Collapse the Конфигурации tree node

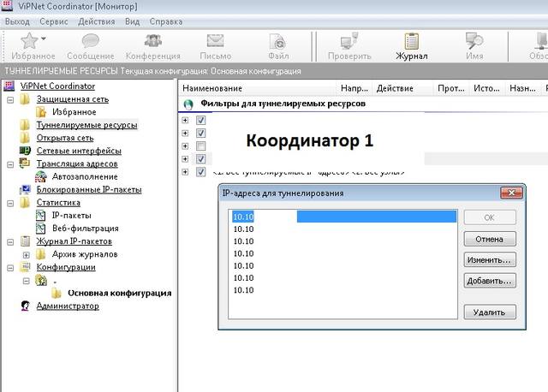pyautogui.click(x=10, y=268)
